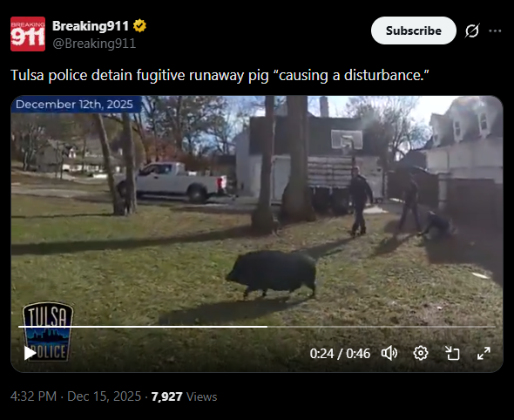Click the black pig in the video frame
The width and height of the screenshot is (514, 420).
(x=272, y=274)
